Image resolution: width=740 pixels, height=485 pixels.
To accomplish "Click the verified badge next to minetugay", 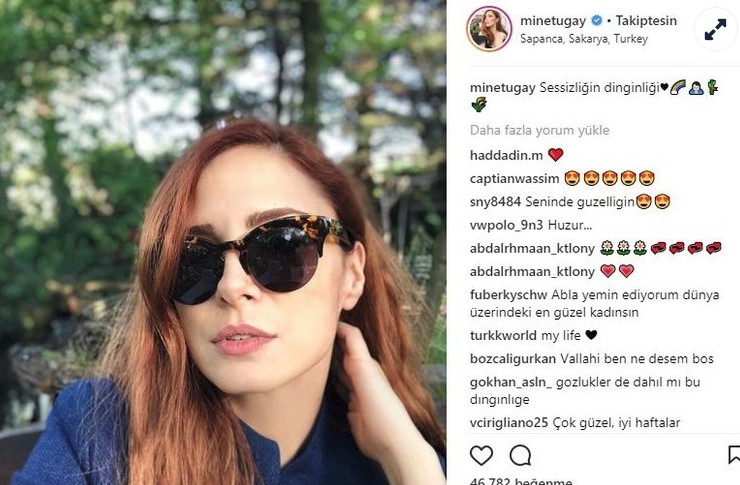I will click(x=597, y=20).
